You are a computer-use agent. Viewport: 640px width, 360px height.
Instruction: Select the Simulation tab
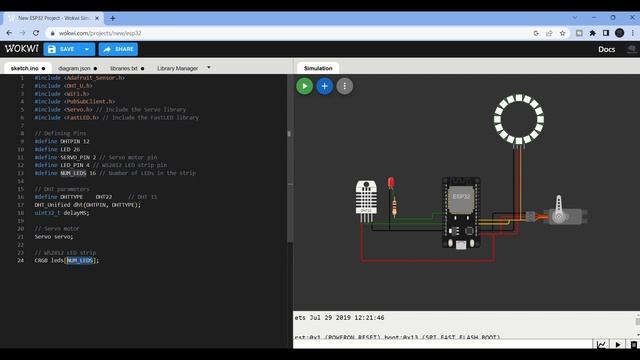tap(318, 68)
